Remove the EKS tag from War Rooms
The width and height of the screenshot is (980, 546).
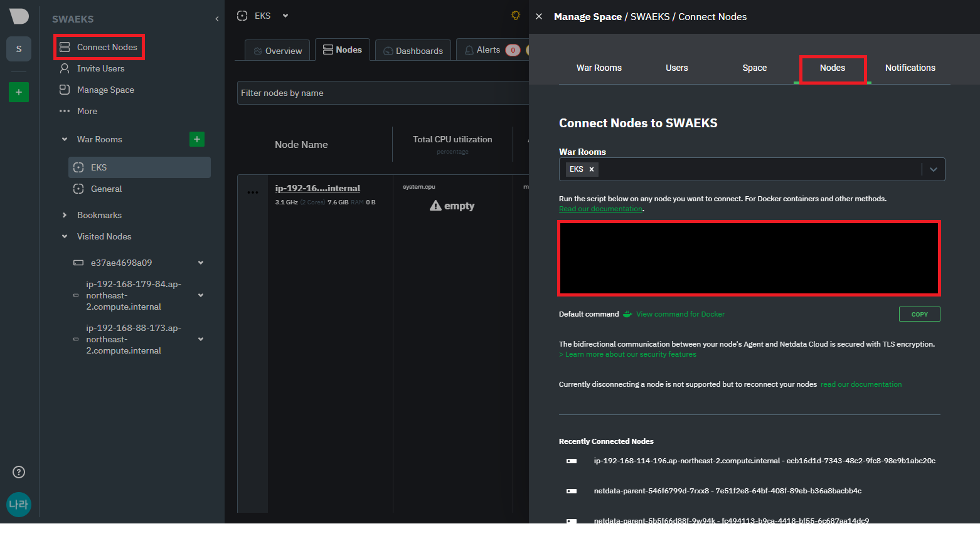pyautogui.click(x=592, y=169)
